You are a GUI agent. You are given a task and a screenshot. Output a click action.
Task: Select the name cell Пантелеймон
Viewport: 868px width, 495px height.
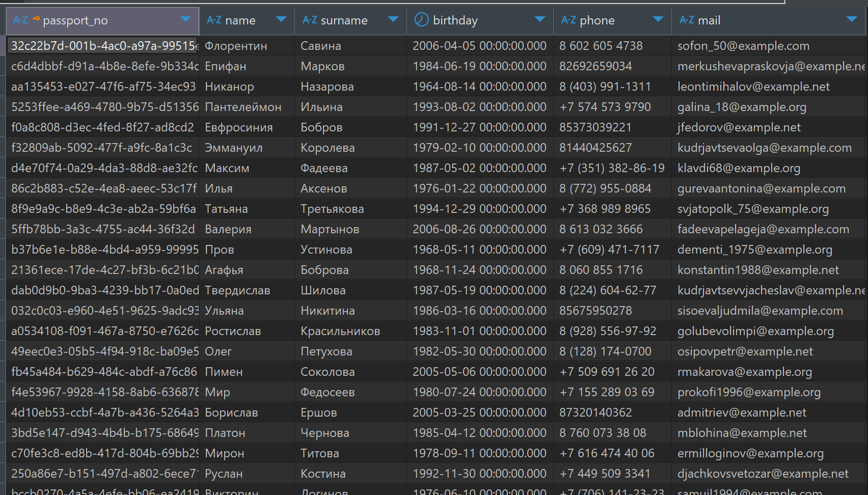[247, 107]
